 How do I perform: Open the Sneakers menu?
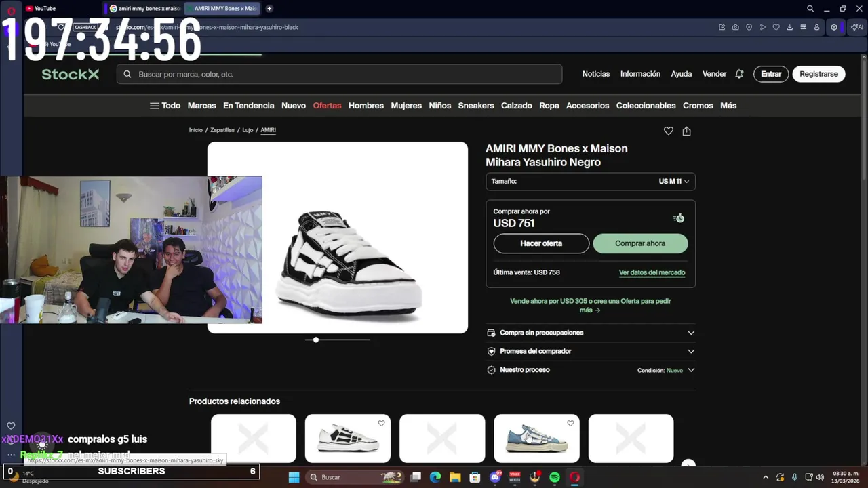pyautogui.click(x=476, y=106)
